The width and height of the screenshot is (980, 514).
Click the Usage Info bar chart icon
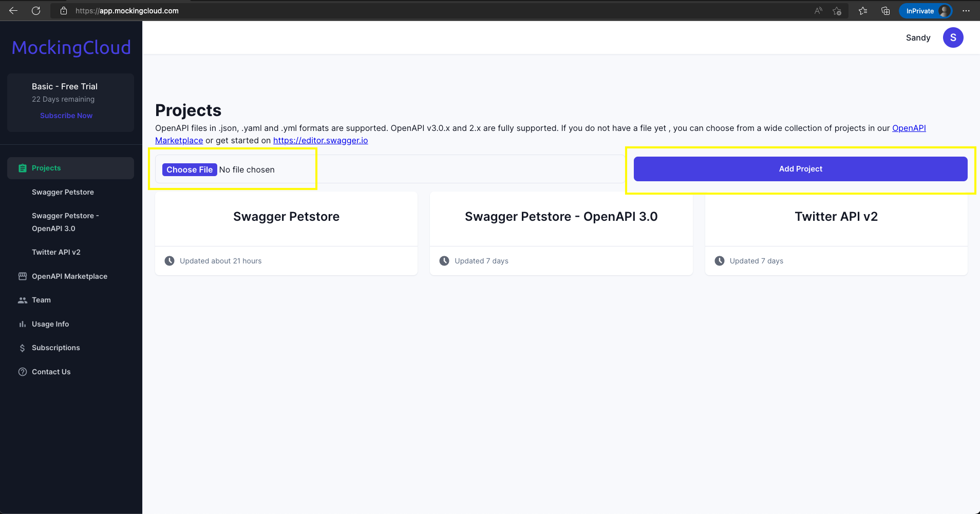(23, 324)
